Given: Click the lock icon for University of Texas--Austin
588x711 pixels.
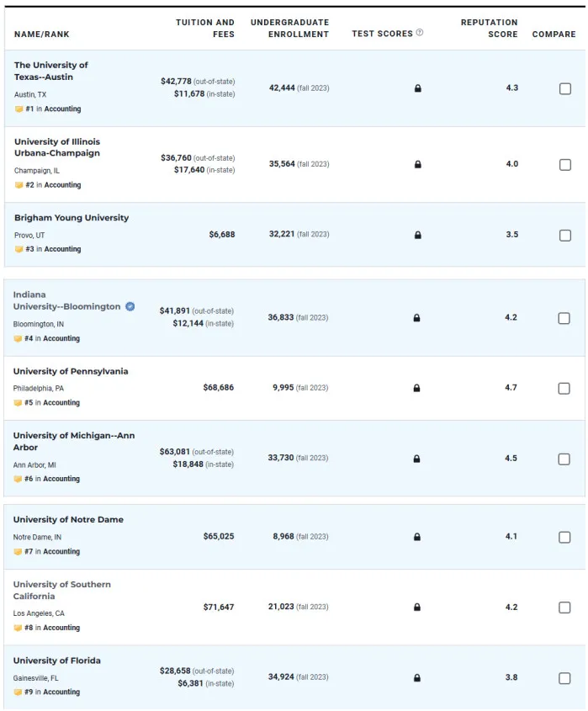Looking at the screenshot, I should [417, 88].
